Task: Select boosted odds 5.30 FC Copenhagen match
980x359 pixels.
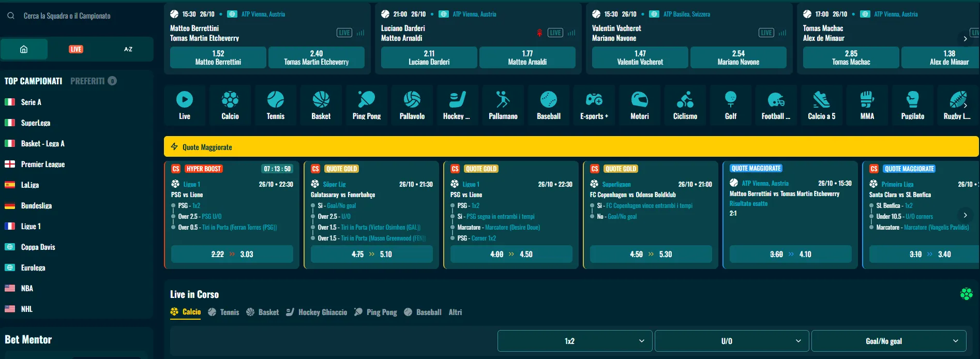Action: (x=651, y=254)
